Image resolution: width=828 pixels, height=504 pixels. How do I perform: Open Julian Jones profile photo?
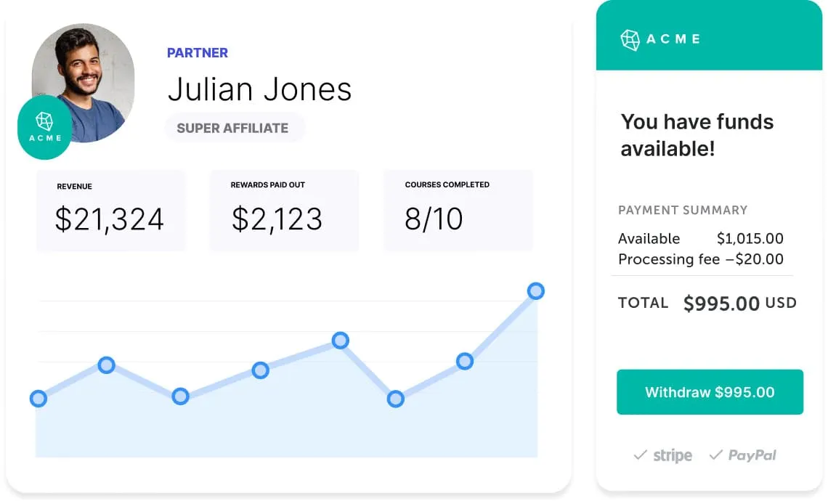click(84, 83)
